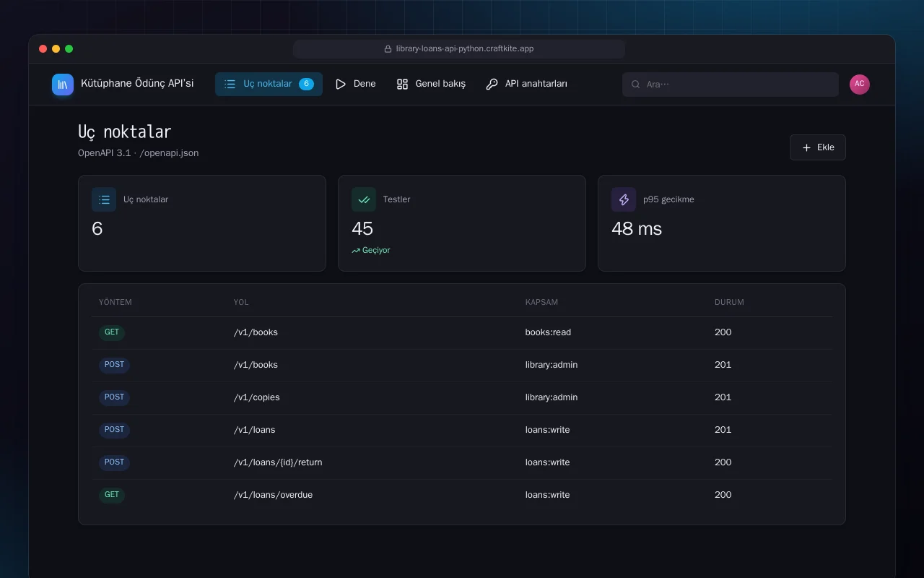Click the list icon in Uç noktalar tab
Viewport: 924px width, 578px height.
tap(230, 84)
